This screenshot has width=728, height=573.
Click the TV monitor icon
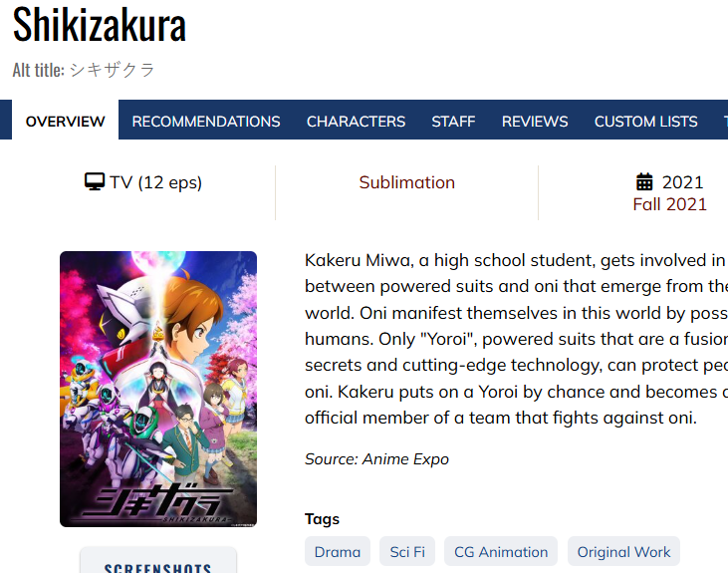click(x=95, y=181)
